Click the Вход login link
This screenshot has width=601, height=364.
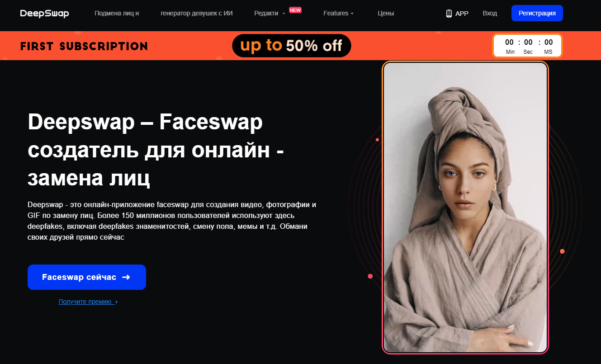coord(490,14)
